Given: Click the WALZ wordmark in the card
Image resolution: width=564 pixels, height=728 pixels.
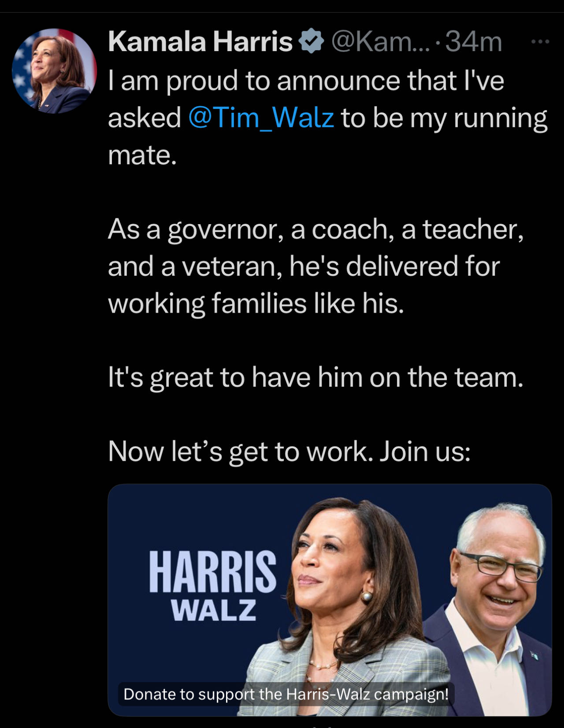Looking at the screenshot, I should click(x=214, y=610).
